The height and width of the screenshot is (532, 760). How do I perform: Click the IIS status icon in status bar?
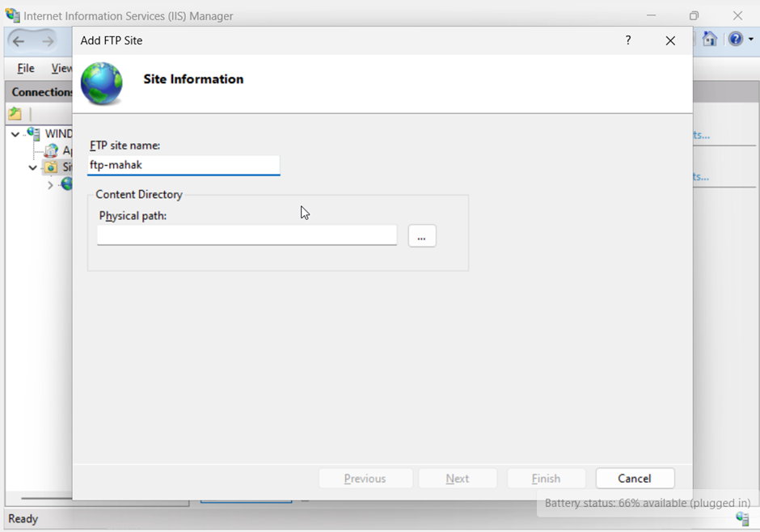742,518
